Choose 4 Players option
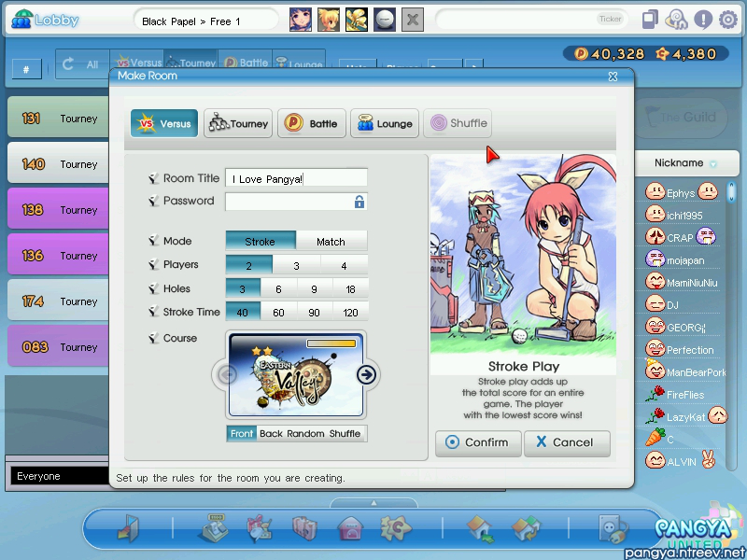This screenshot has width=747, height=560. click(x=343, y=265)
